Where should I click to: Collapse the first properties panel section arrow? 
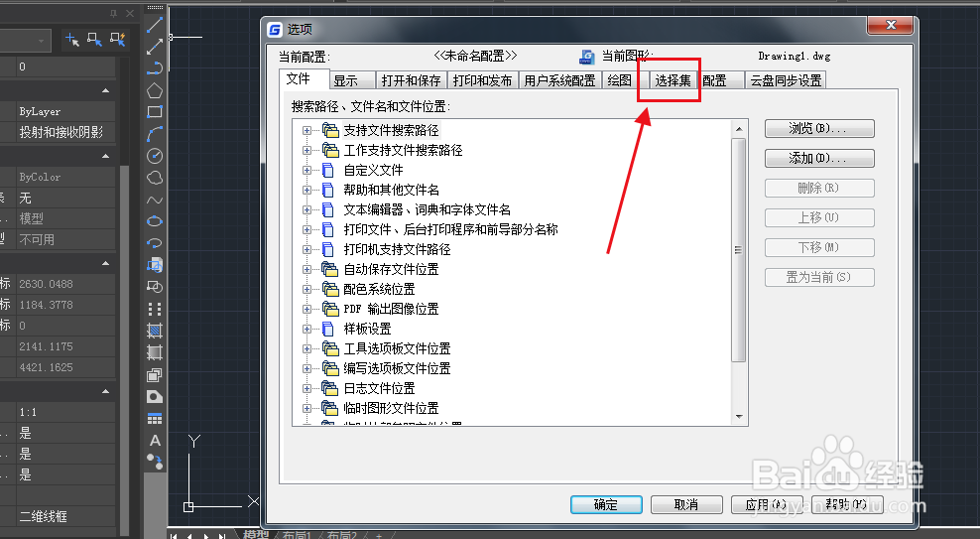[x=105, y=90]
